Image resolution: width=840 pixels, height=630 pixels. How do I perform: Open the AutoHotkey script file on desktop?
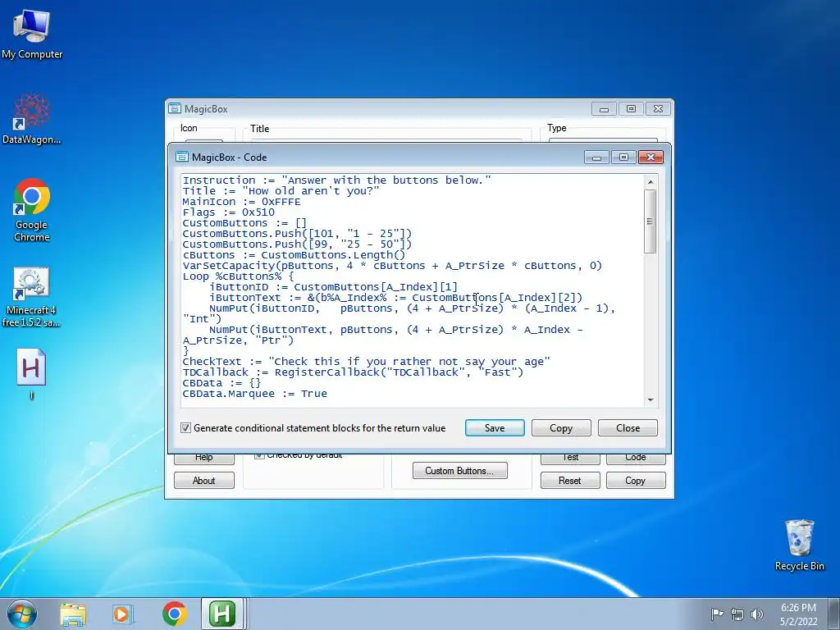[31, 374]
